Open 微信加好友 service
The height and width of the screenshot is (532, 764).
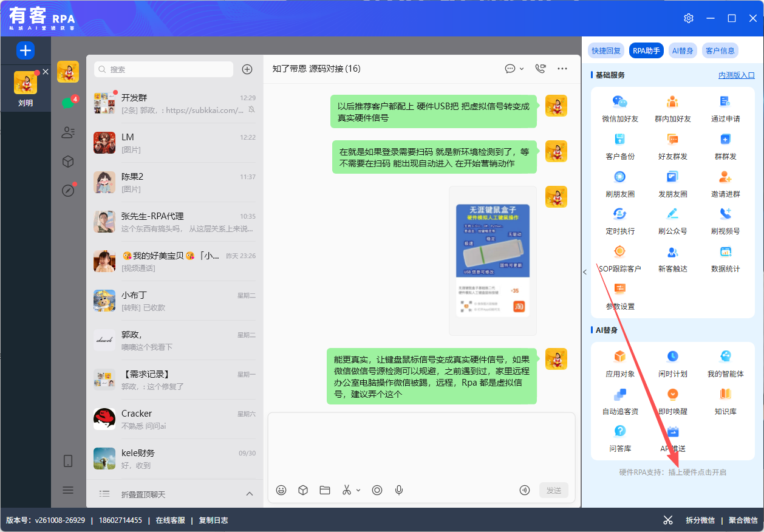coord(620,109)
